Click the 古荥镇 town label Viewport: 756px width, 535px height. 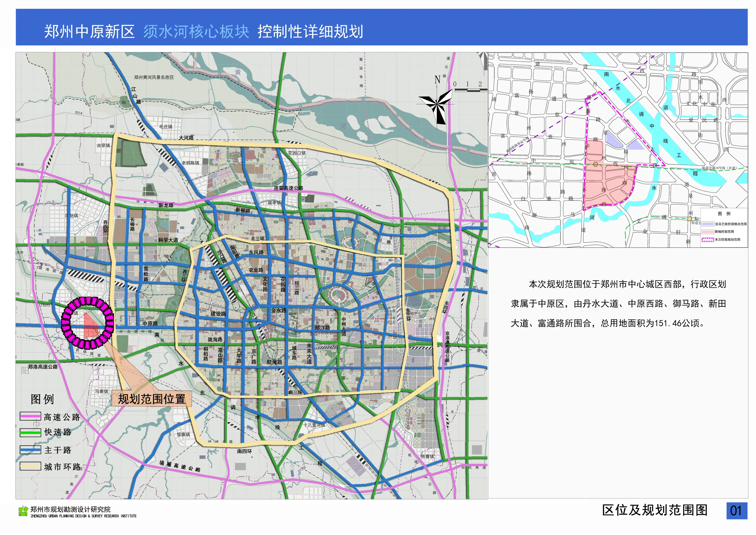(103, 145)
